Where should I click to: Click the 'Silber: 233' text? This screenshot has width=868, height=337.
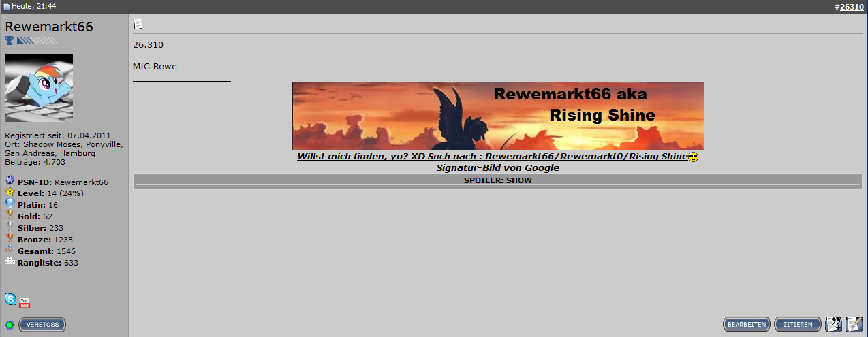[40, 228]
